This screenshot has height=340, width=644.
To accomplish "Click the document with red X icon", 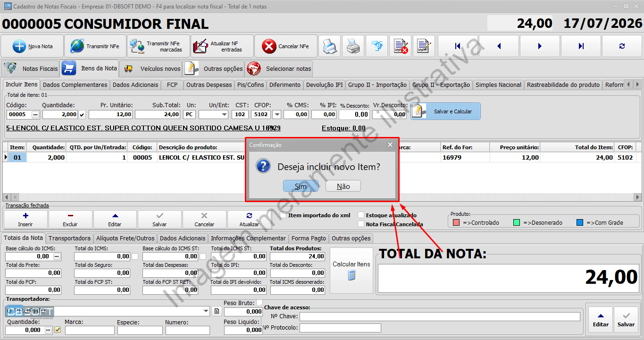I will 401,46.
